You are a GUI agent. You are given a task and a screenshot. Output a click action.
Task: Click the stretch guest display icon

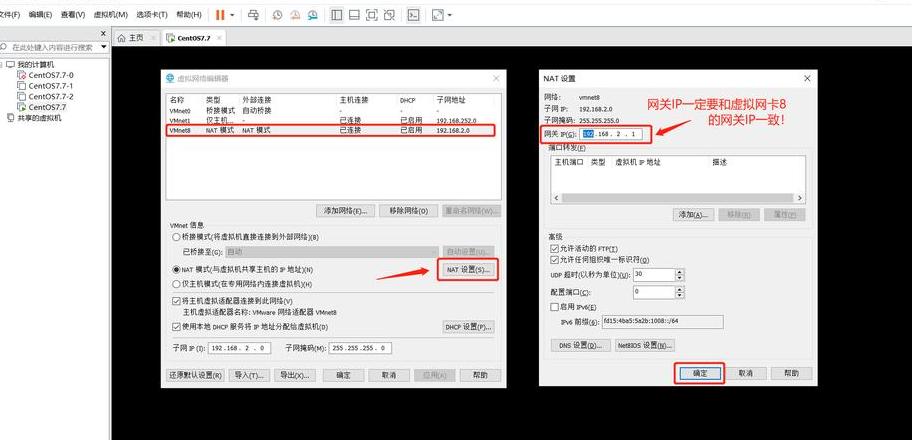click(438, 15)
